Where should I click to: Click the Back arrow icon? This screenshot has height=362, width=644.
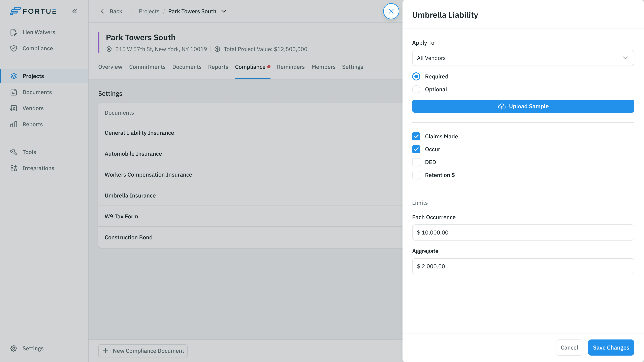click(102, 11)
